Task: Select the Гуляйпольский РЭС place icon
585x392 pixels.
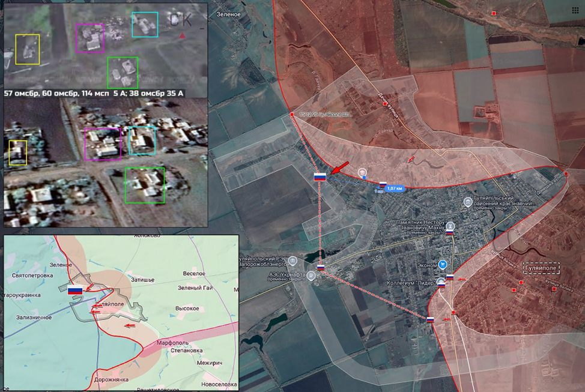Action: (292, 261)
